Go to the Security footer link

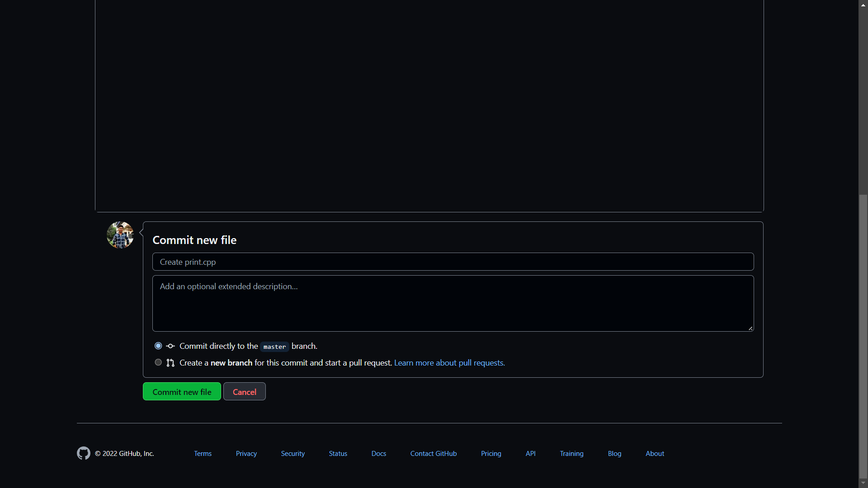click(x=293, y=454)
